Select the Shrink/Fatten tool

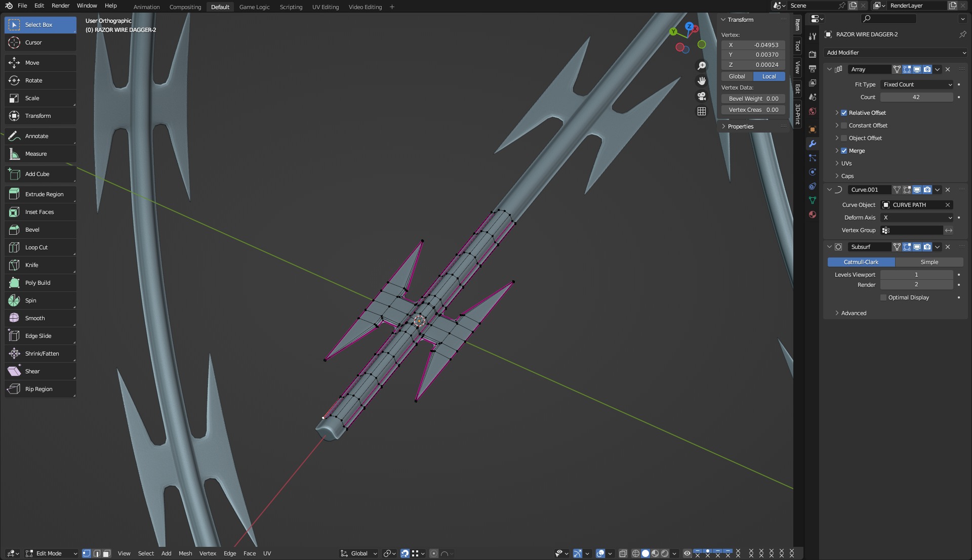point(40,354)
